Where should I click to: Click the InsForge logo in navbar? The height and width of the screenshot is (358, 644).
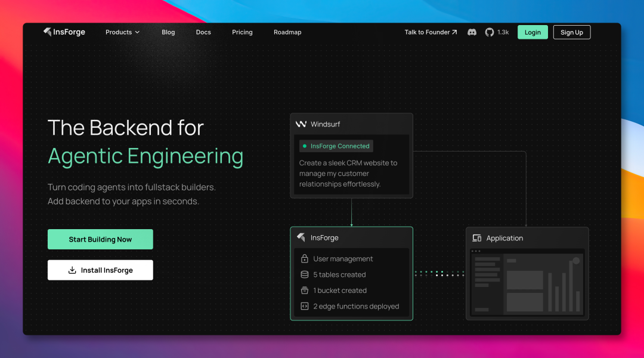[x=64, y=32]
